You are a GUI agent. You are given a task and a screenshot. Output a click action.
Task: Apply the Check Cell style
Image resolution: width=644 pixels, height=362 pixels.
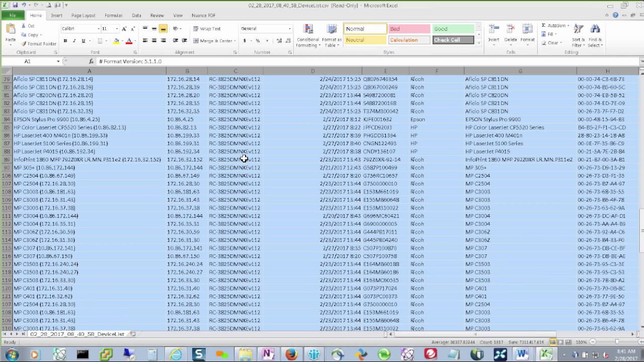pos(453,40)
